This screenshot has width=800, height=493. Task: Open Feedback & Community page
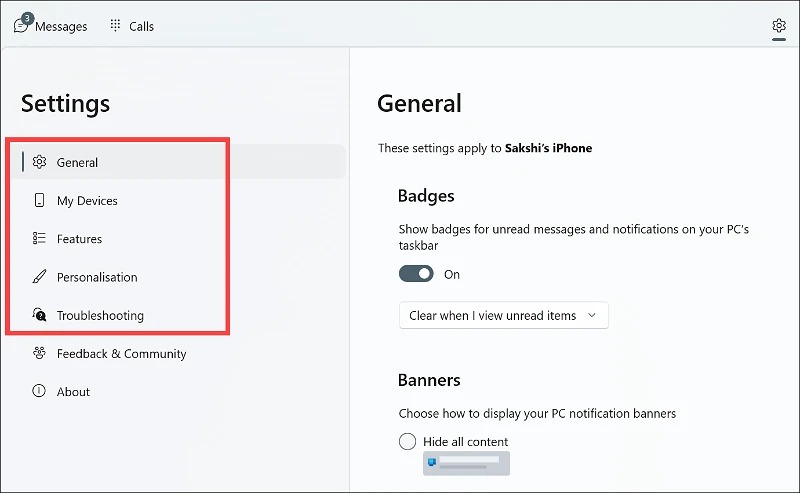(178, 353)
